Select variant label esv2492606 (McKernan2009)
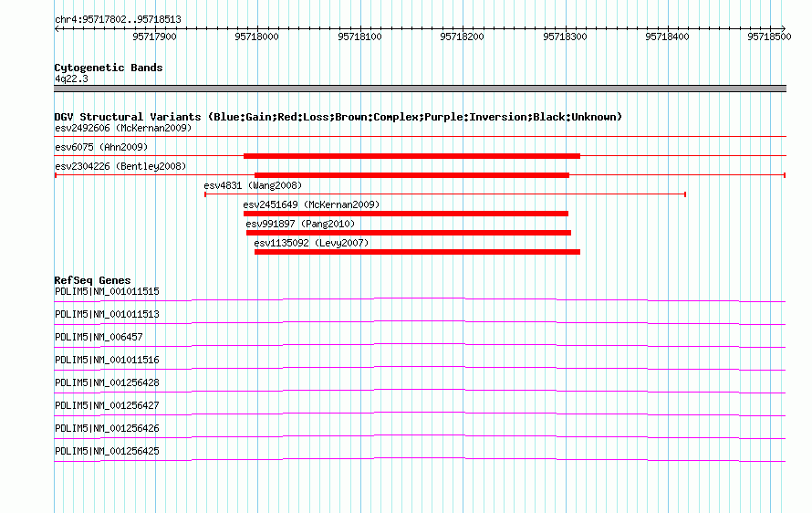The width and height of the screenshot is (812, 513). pos(123,128)
